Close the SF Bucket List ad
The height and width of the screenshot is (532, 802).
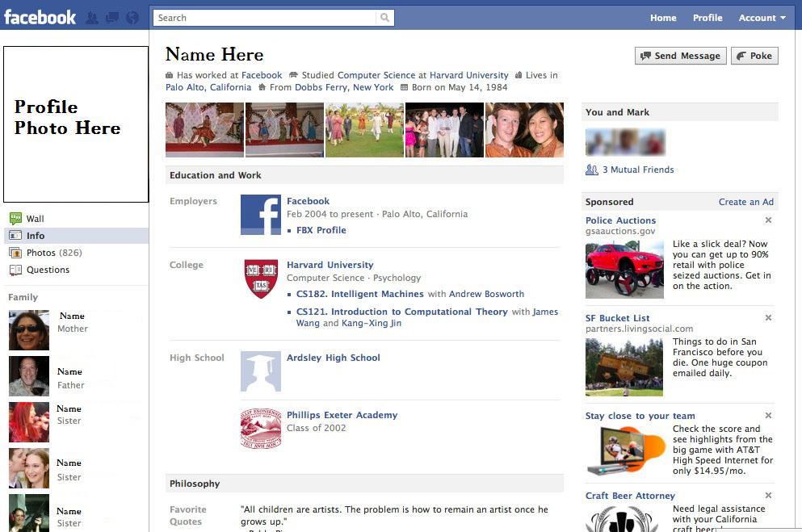coord(768,318)
